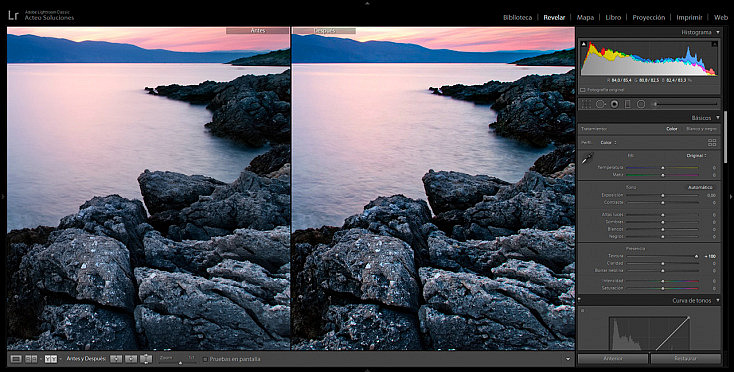
Task: Click the Restaurar button
Action: [685, 358]
